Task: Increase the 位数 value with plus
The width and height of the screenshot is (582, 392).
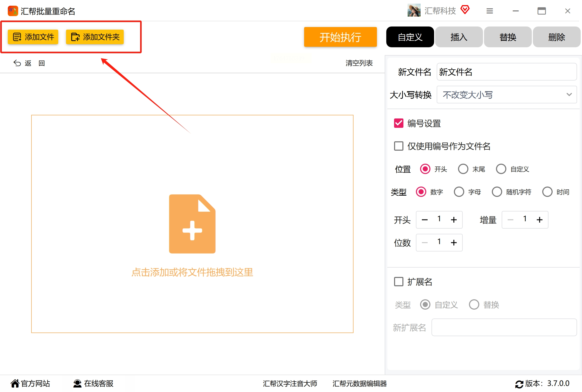Action: click(454, 243)
